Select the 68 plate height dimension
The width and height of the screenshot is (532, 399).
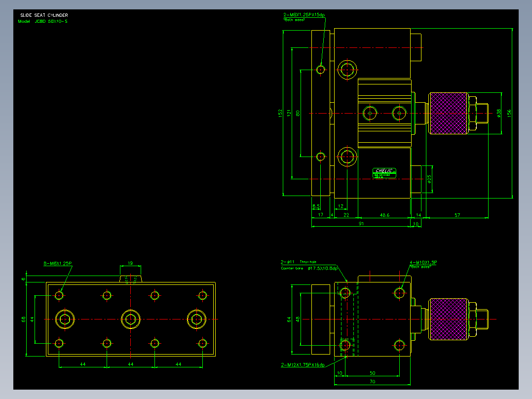click(x=23, y=319)
